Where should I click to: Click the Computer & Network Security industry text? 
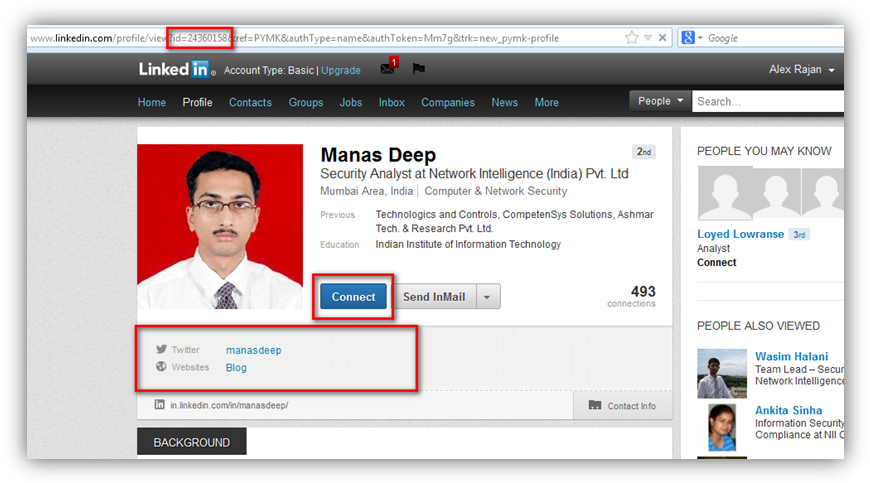coord(495,191)
